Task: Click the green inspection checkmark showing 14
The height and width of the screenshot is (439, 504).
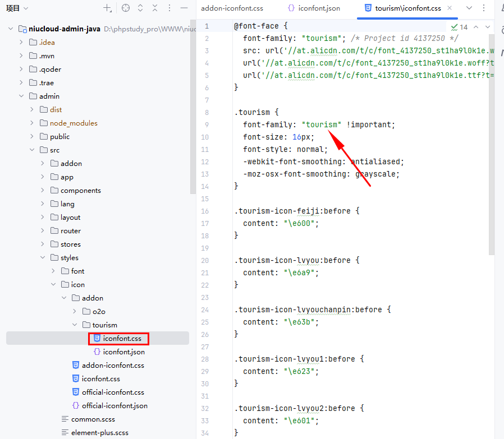Action: (459, 27)
